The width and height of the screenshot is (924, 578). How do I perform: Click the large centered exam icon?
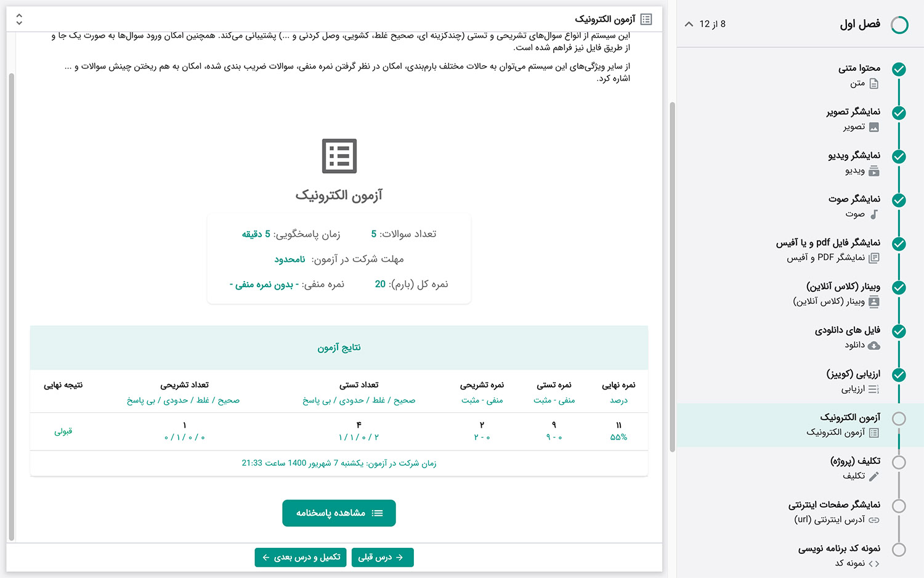pos(339,156)
